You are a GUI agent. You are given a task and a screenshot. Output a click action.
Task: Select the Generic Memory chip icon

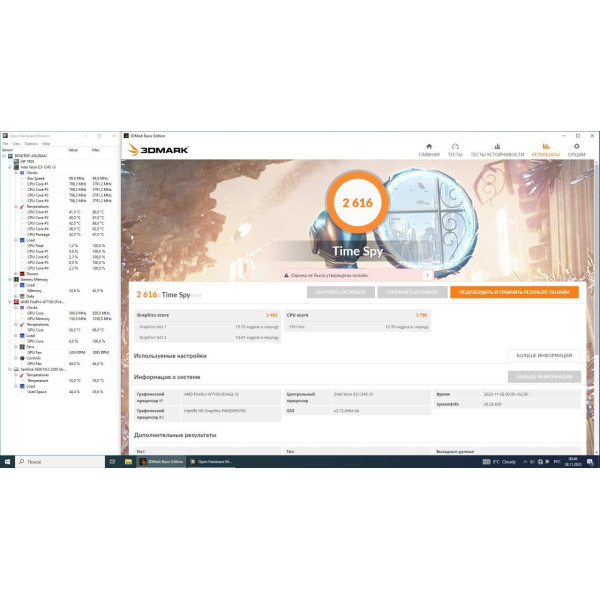coord(16,279)
